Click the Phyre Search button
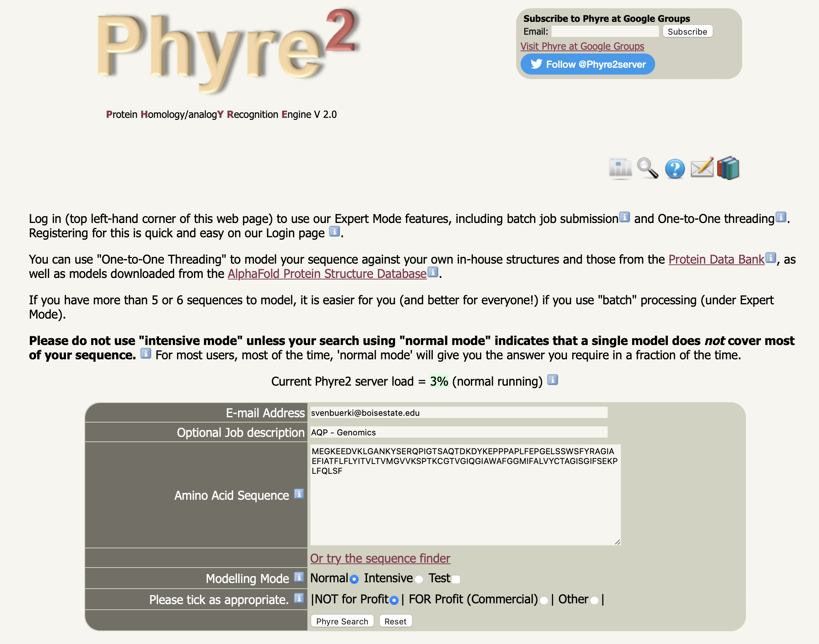The height and width of the screenshot is (644, 819). (x=342, y=621)
